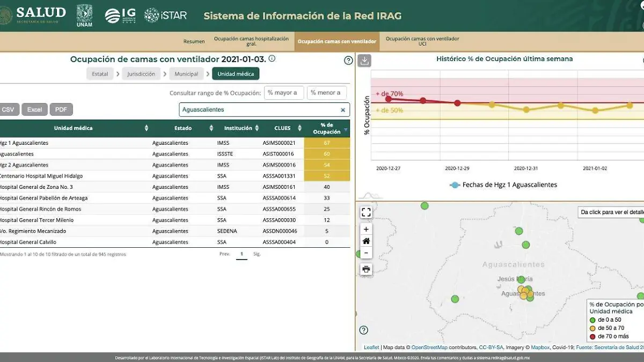644x362 pixels.
Task: Toggle map fullscreen view
Action: [x=366, y=212]
